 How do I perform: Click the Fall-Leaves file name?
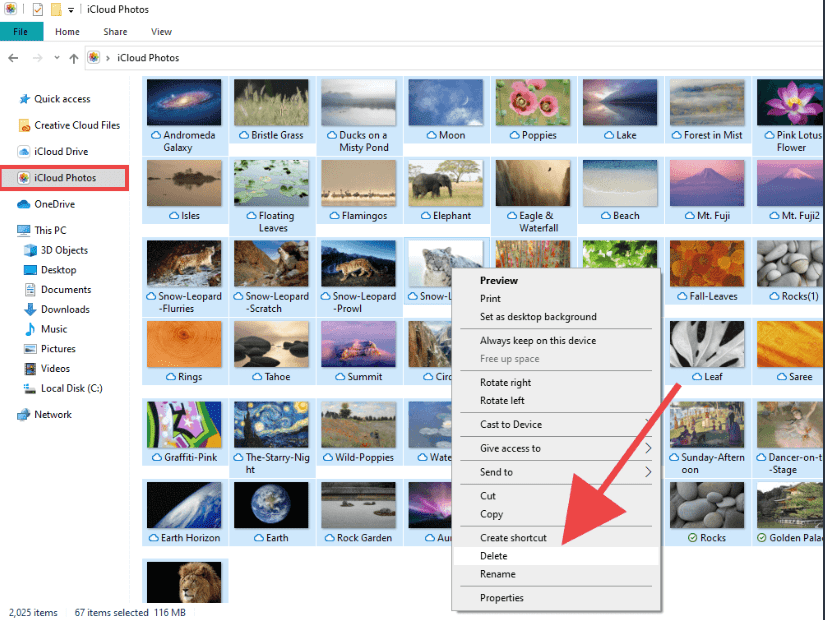pos(713,296)
